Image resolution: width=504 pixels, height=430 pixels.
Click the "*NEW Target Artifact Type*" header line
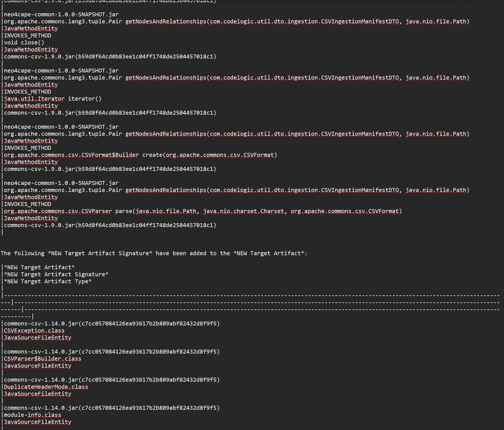pyautogui.click(x=48, y=281)
